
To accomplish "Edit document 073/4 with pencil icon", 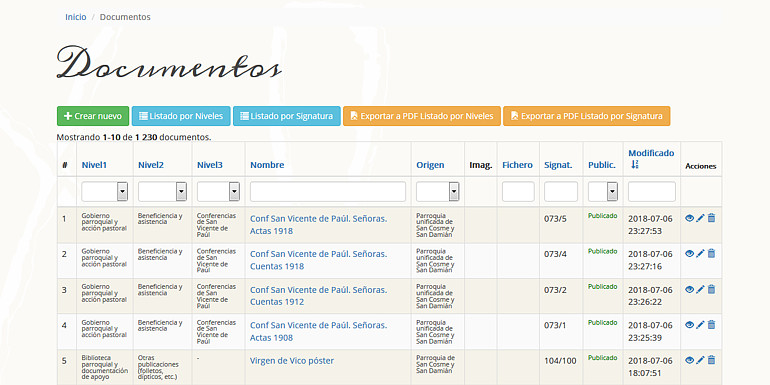I will click(701, 253).
